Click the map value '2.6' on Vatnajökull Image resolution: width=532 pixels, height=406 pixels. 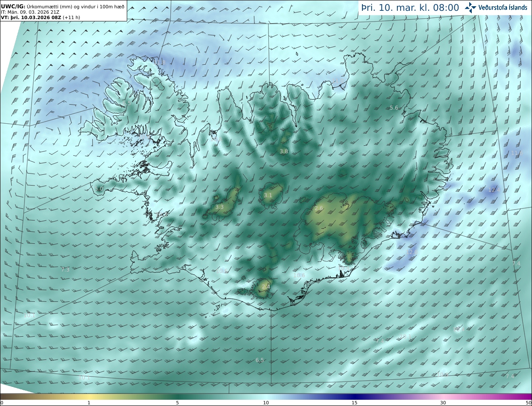coord(319,208)
